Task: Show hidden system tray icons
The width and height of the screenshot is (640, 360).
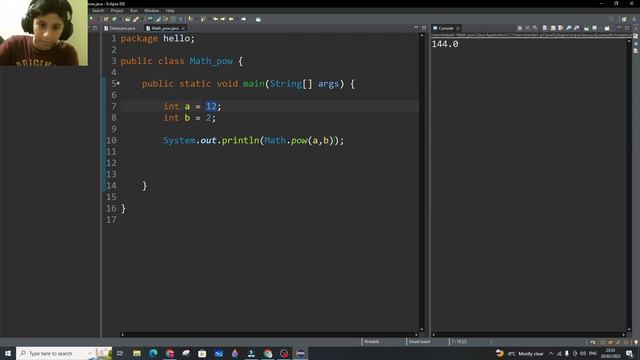Action: (551, 353)
